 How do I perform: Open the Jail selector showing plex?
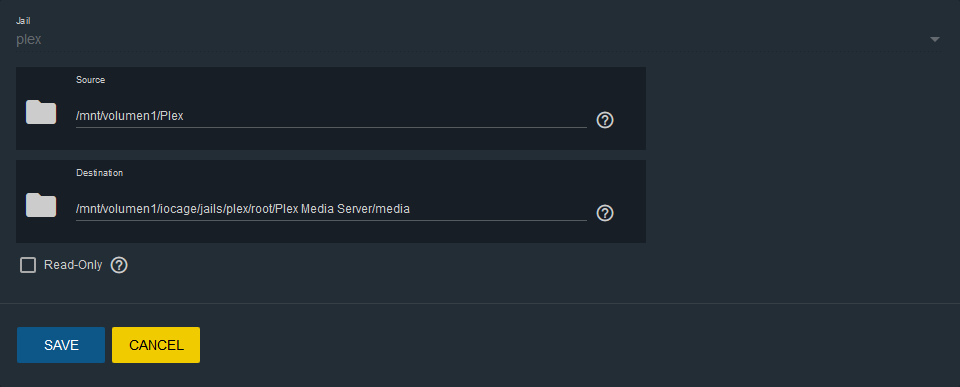coord(478,40)
